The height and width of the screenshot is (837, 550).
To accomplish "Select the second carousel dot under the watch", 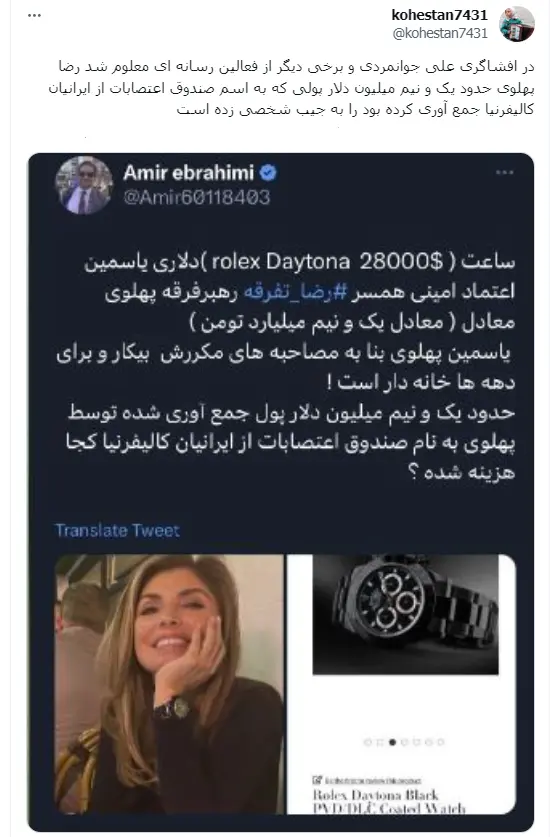I will click(380, 742).
